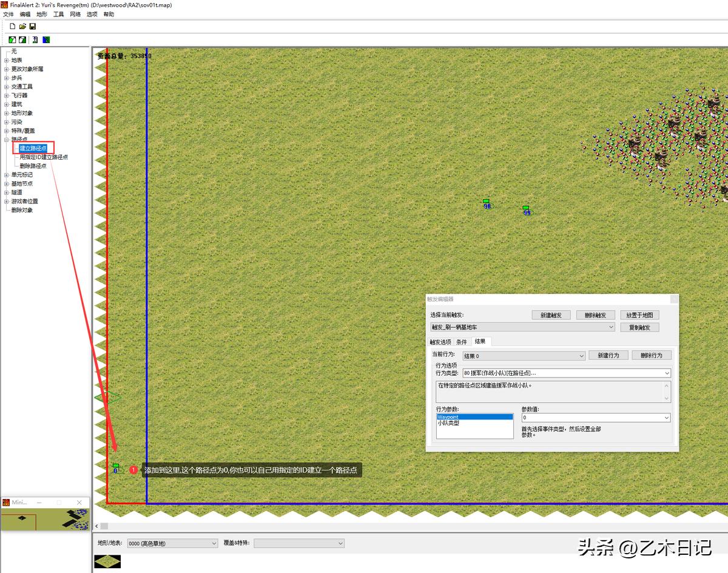728x573 pixels.
Task: Expand the 隧道 tree node
Action: click(7, 192)
